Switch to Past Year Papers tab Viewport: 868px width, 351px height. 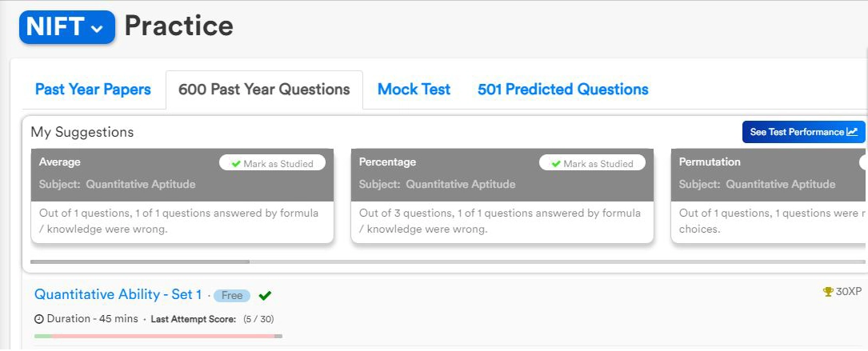93,90
